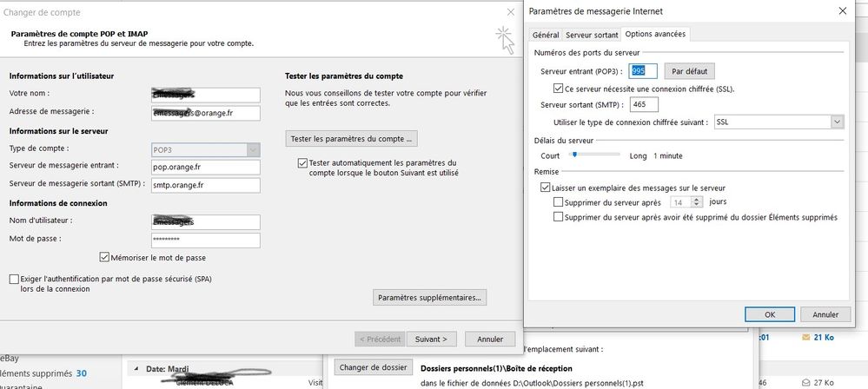Click the incoming server pop.orange.fr field

tap(205, 167)
